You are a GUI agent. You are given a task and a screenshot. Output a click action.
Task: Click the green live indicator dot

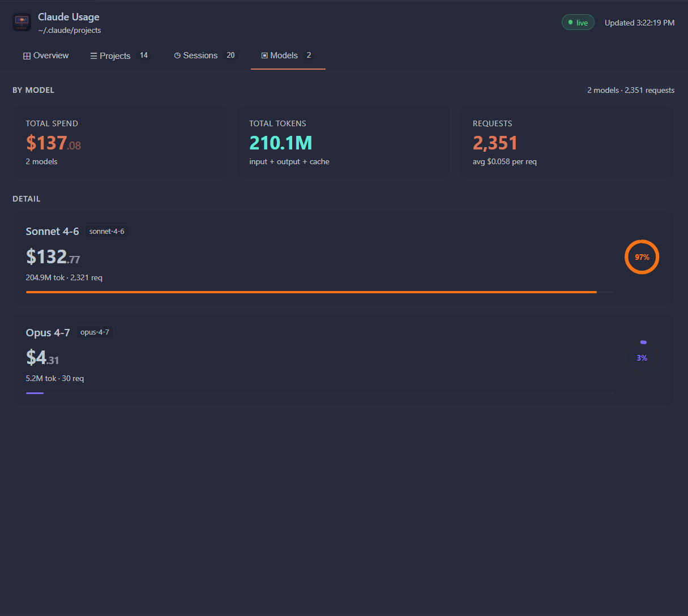[x=570, y=23]
